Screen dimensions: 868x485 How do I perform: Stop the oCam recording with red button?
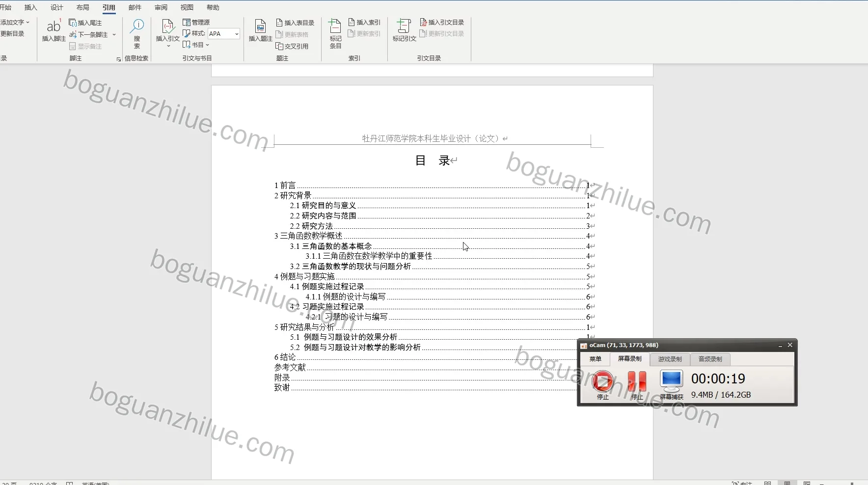(602, 382)
